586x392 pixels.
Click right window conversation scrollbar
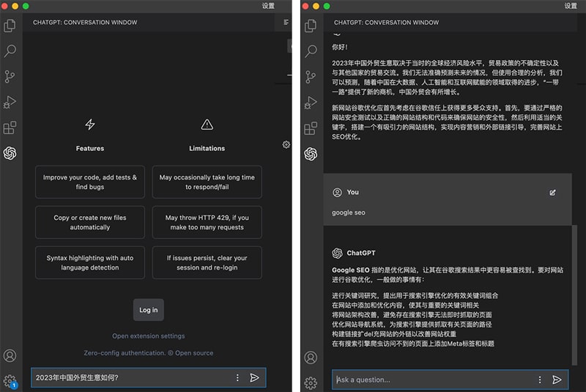(574, 295)
